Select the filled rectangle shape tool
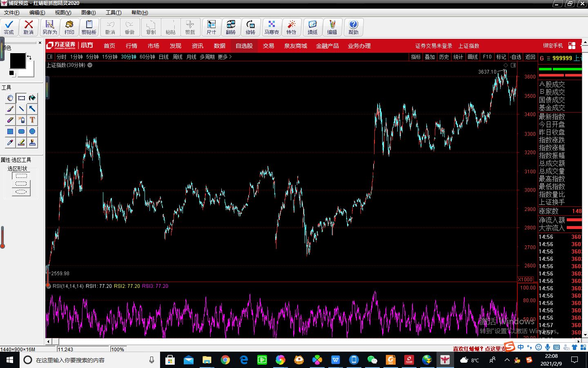This screenshot has height=368, width=588. 10,131
